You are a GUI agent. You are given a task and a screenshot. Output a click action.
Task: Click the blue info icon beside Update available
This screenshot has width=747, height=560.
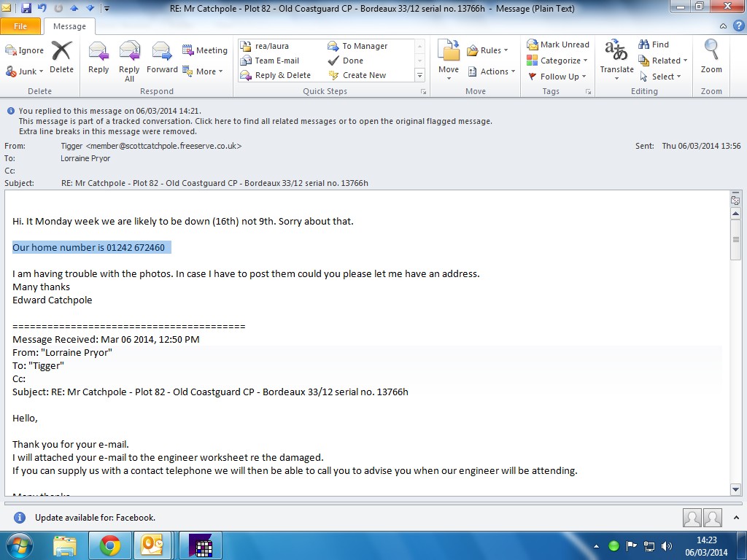click(x=20, y=518)
